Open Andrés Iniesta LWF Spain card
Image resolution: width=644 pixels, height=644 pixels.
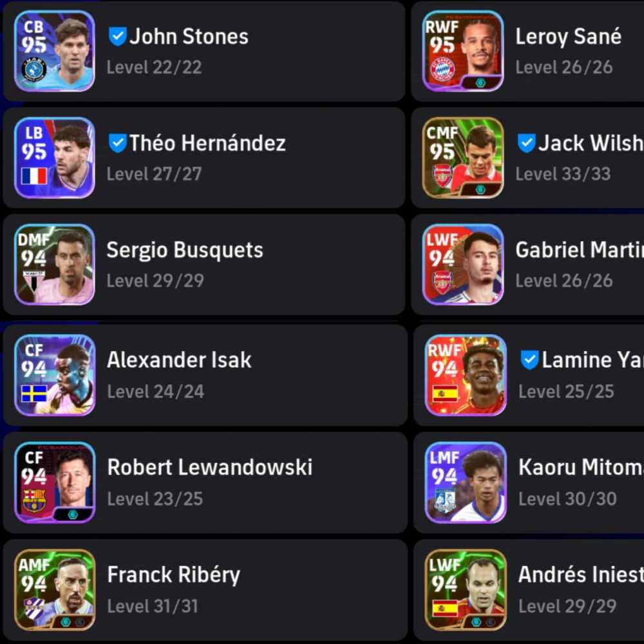(x=466, y=589)
